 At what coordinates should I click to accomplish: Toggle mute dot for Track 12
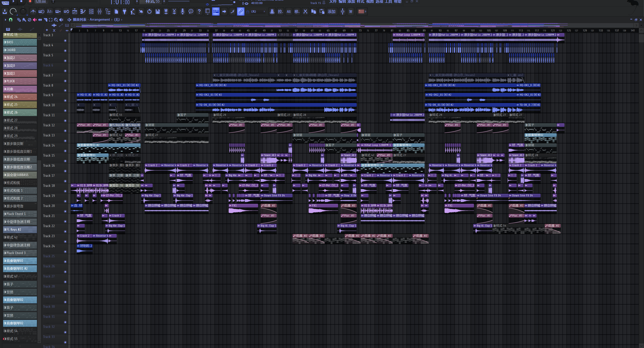(65, 131)
